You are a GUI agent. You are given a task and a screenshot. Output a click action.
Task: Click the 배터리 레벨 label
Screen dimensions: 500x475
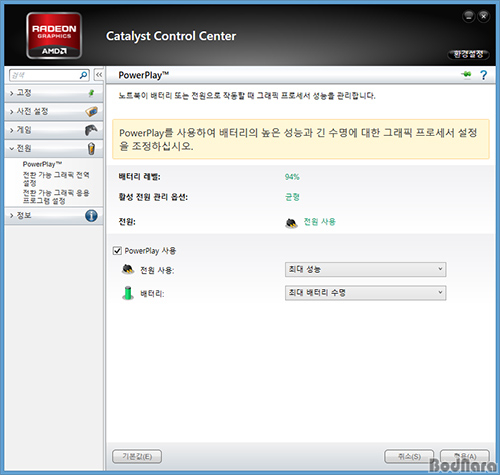[x=139, y=177]
